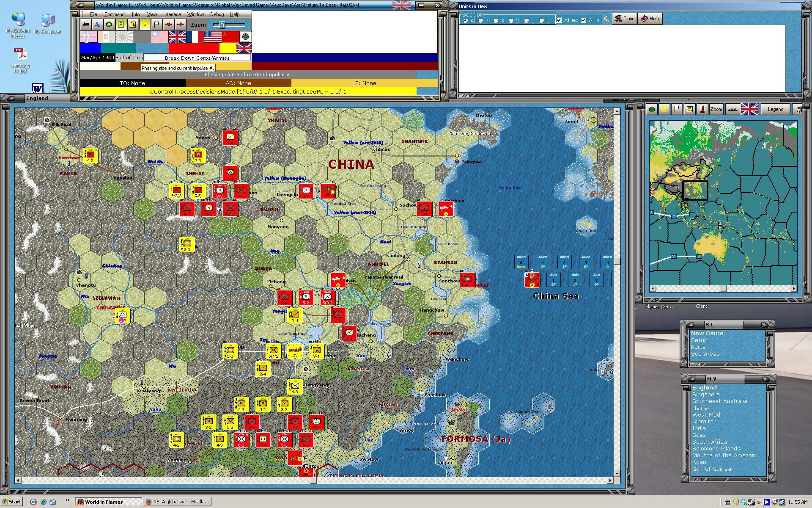Click the green hexagon gear toolbar icon

tap(109, 25)
